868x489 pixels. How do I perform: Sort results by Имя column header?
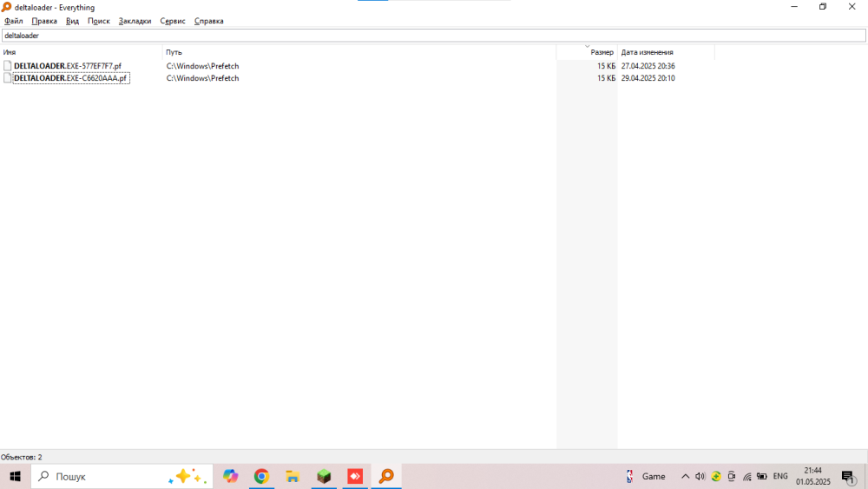pyautogui.click(x=82, y=52)
